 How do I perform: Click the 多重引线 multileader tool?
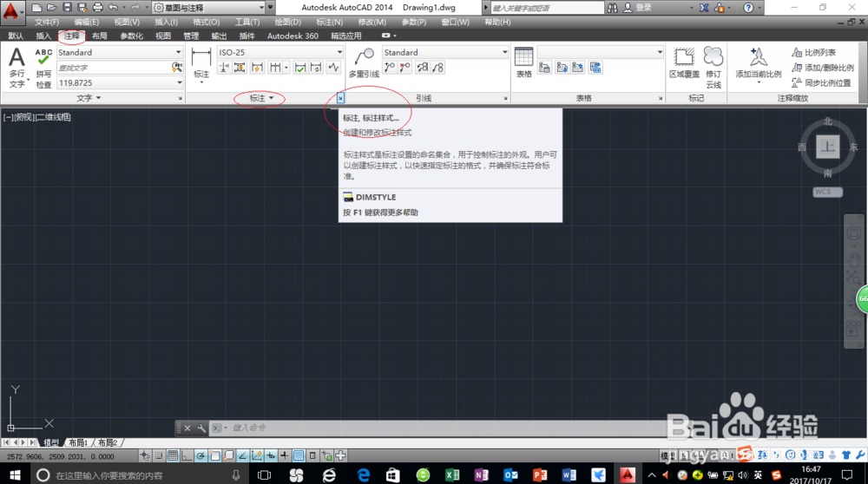(365, 62)
